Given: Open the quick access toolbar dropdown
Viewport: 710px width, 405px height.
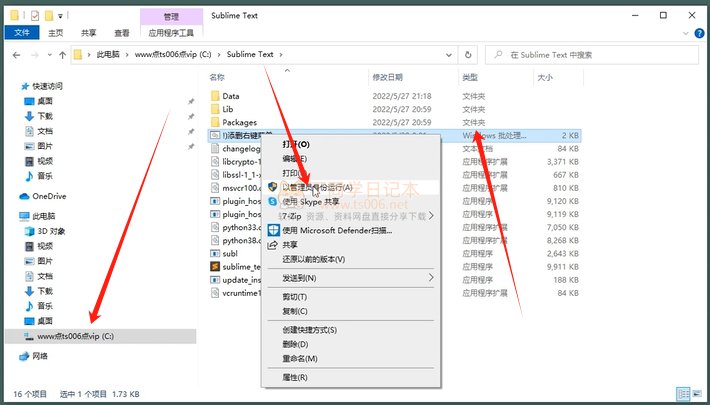Looking at the screenshot, I should [x=60, y=16].
